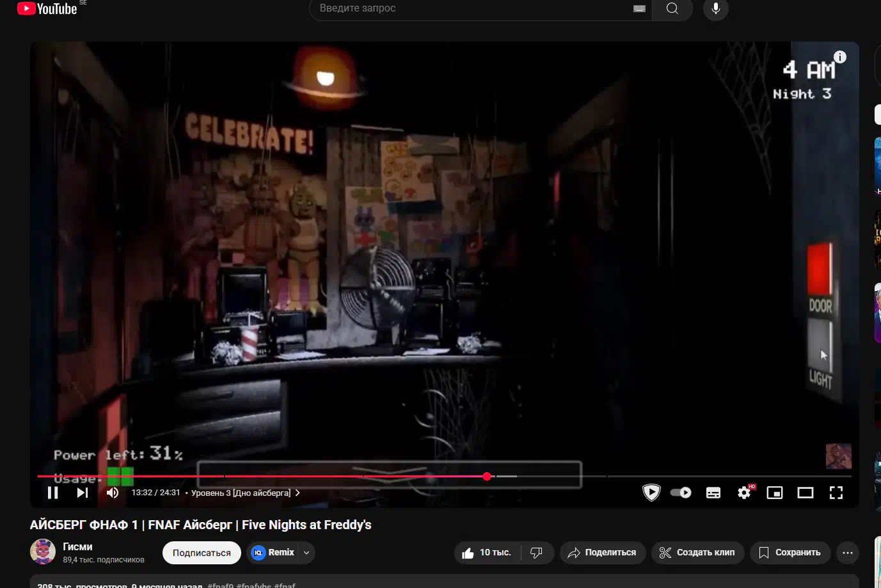Like the video with thumbs up
The height and width of the screenshot is (588, 881).
point(487,553)
